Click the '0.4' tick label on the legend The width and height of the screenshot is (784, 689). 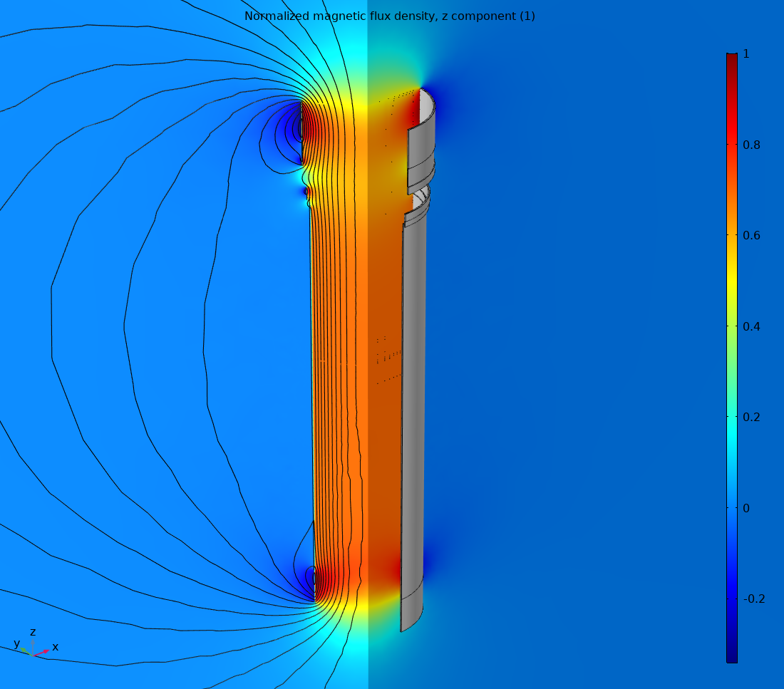click(x=753, y=327)
